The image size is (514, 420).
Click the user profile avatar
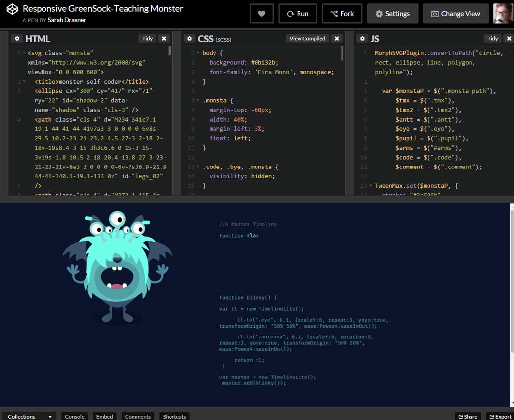[503, 14]
